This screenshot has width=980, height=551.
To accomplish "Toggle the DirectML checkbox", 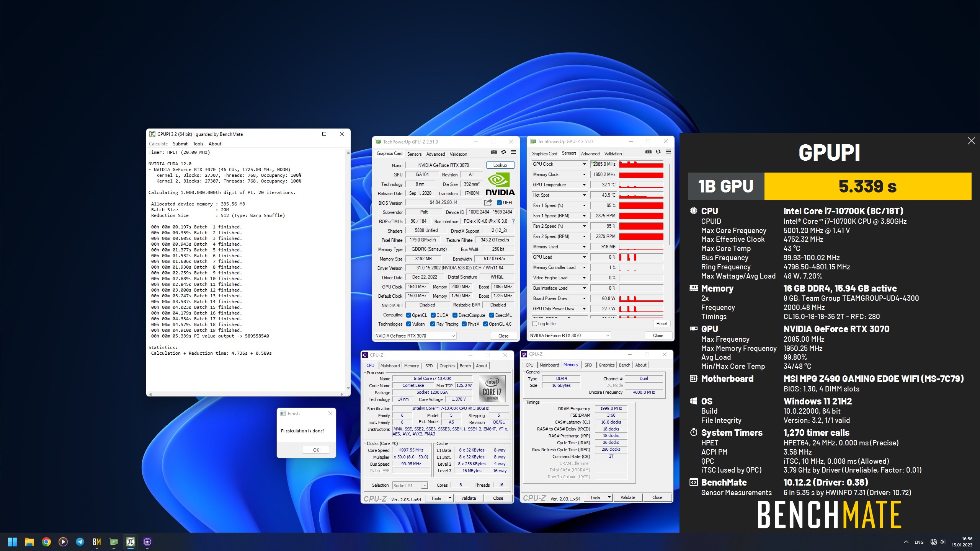I will (x=492, y=315).
